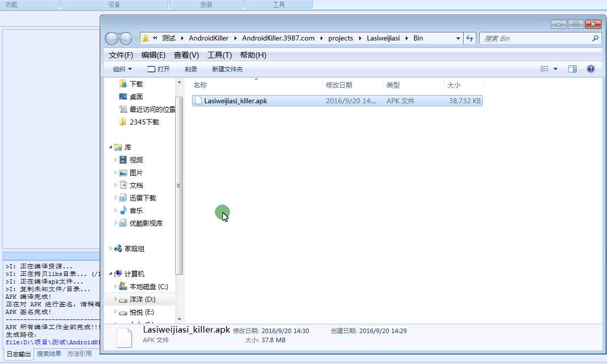Collapse the 计算机 tree node
The height and width of the screenshot is (364, 607).
click(110, 274)
